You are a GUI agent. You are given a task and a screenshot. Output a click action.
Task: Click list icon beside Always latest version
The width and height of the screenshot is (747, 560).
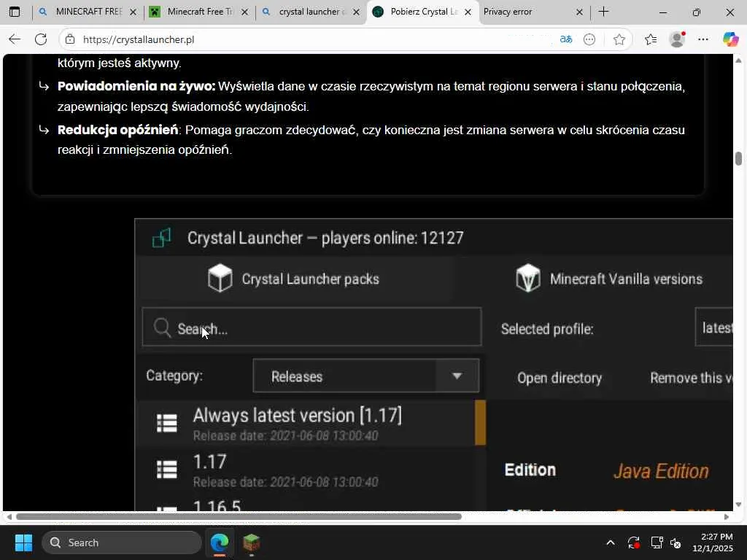(167, 423)
